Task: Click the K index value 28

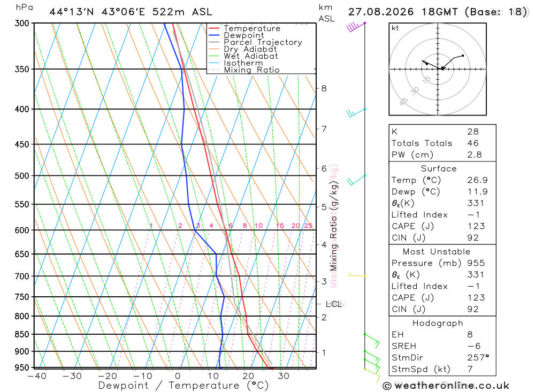Action: pos(473,132)
